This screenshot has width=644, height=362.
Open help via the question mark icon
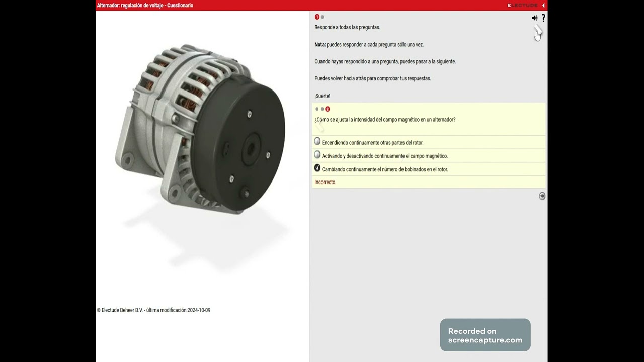pyautogui.click(x=543, y=18)
